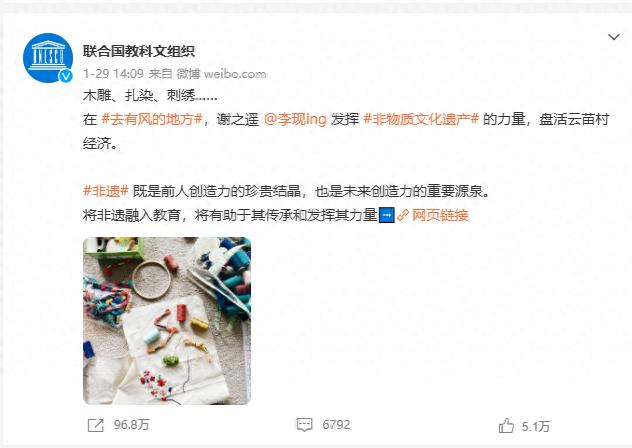View the embroidery photo thumbnail
This screenshot has height=448, width=632.
167,321
